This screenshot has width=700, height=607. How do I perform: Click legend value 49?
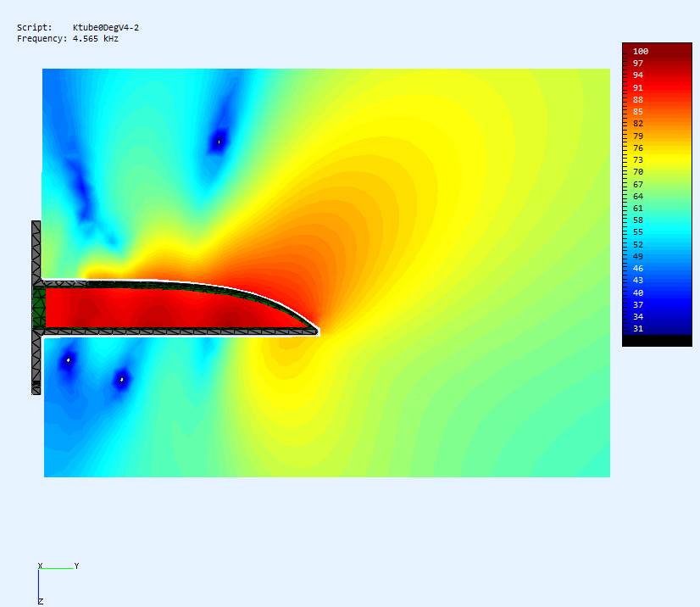(638, 257)
